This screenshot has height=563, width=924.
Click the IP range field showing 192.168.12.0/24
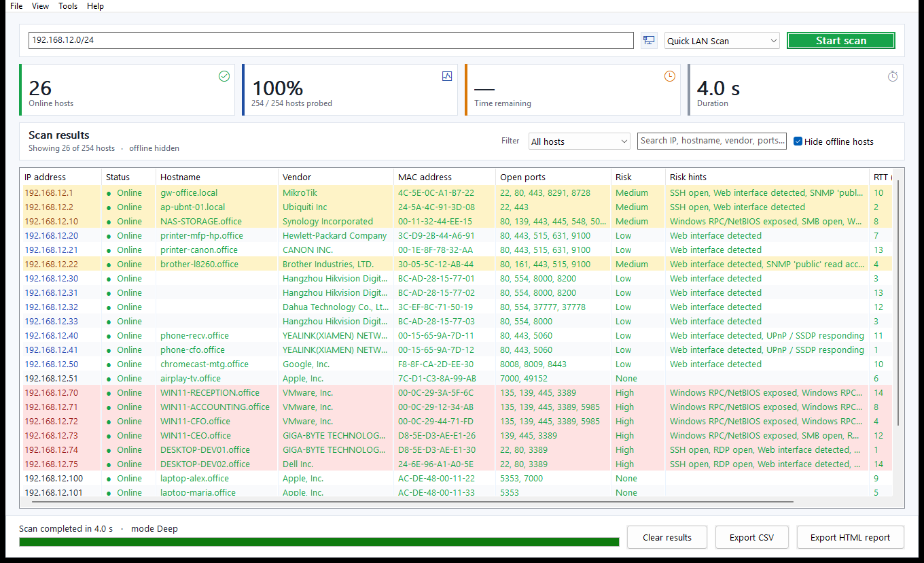tap(331, 40)
